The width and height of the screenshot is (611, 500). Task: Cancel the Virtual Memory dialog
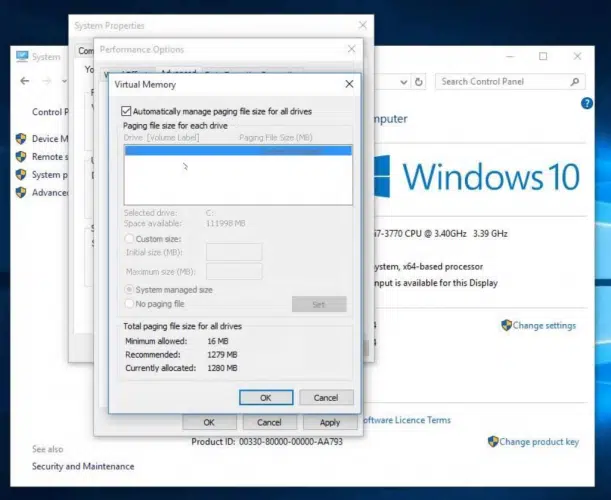pyautogui.click(x=326, y=398)
